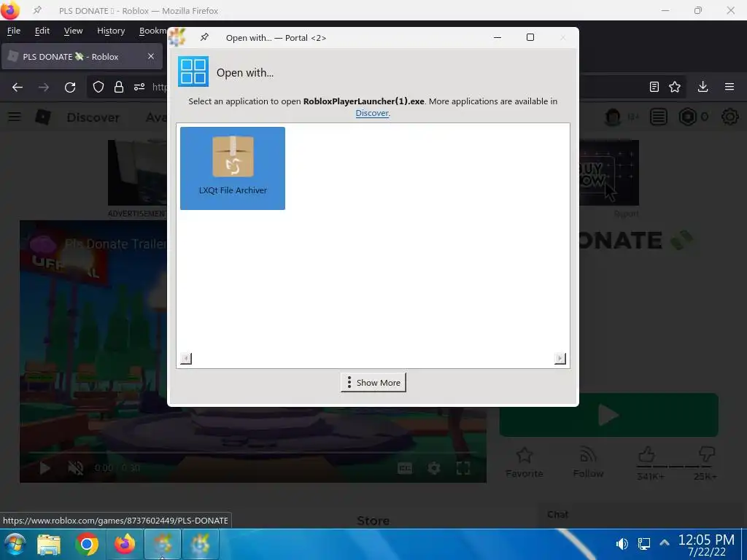747x560 pixels.
Task: Click the Roblox logo home icon
Action: (x=43, y=117)
